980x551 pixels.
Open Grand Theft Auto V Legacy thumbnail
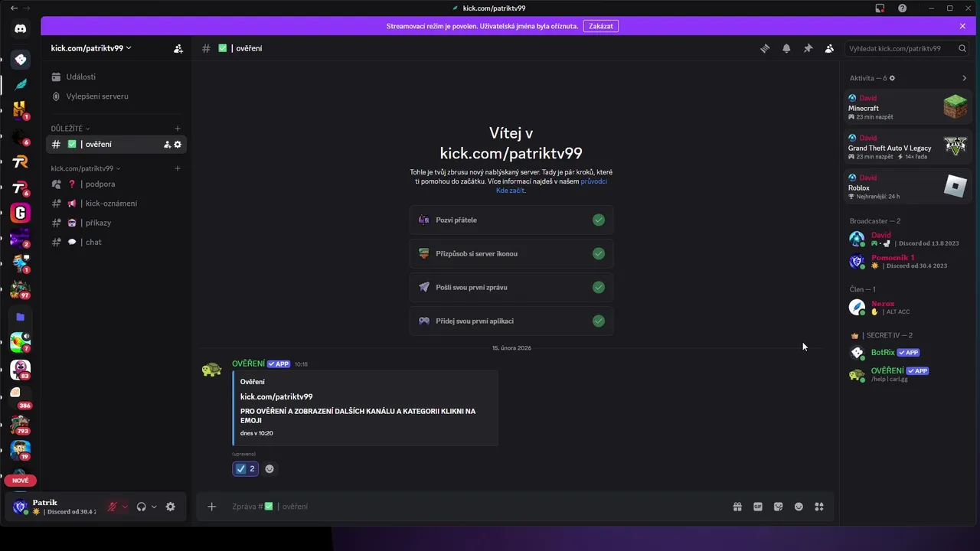pyautogui.click(x=955, y=146)
